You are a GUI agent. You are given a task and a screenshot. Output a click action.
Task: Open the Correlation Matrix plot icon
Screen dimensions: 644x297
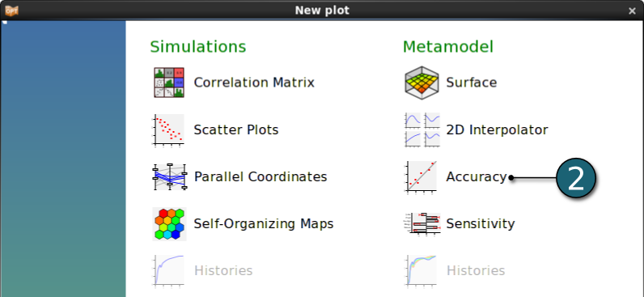(x=169, y=83)
